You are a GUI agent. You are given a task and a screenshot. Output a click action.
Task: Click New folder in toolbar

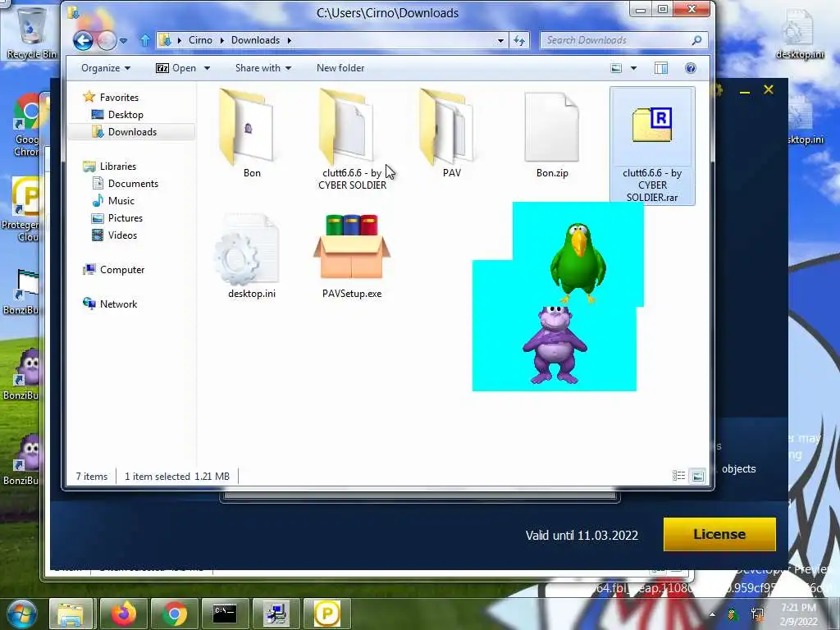340,68
